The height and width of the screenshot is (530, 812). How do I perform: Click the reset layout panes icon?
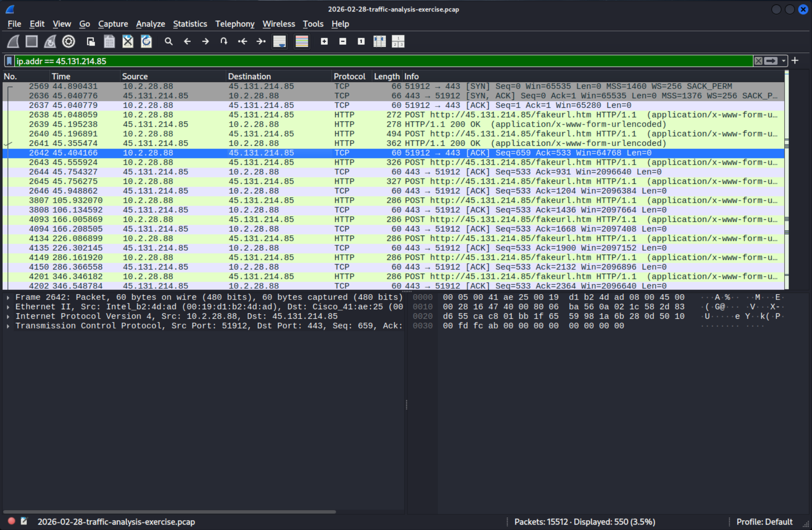(398, 42)
